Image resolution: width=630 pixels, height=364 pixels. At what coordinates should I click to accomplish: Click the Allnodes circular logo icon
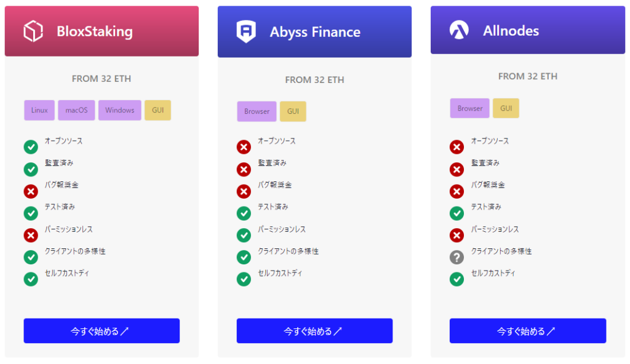coord(459,30)
